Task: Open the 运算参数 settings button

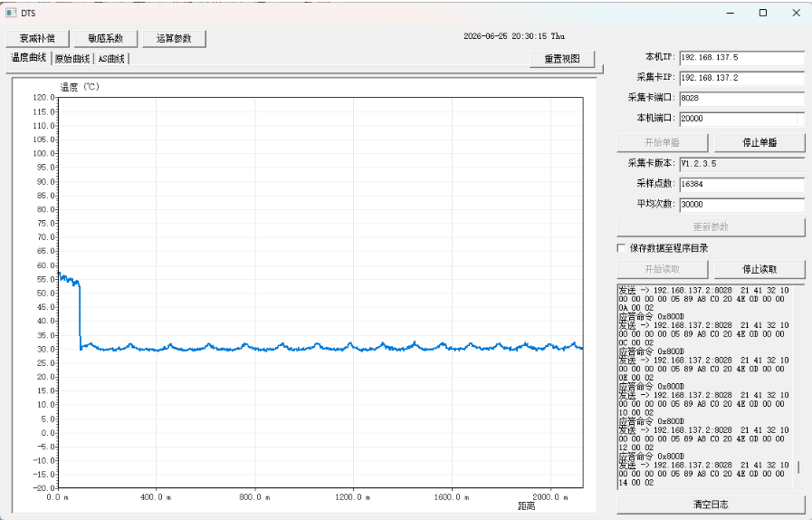Action: [x=174, y=38]
